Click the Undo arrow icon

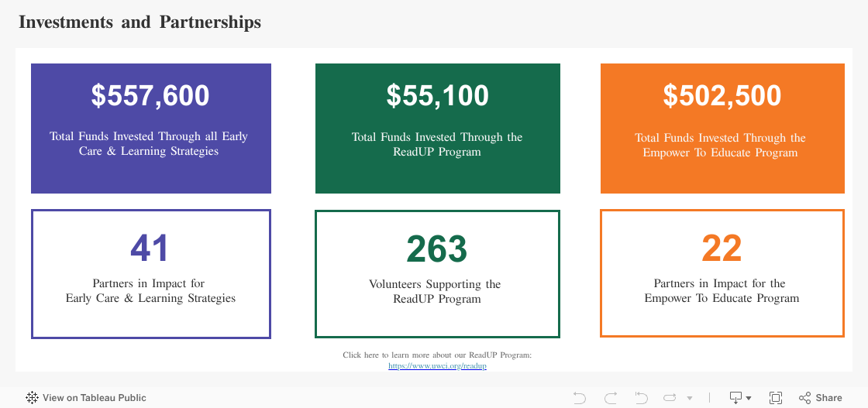pos(580,398)
